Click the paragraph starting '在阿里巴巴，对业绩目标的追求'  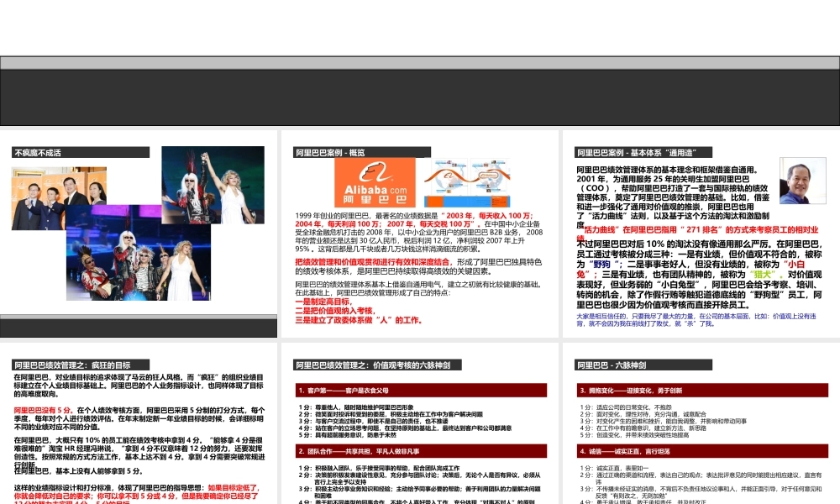point(139,385)
